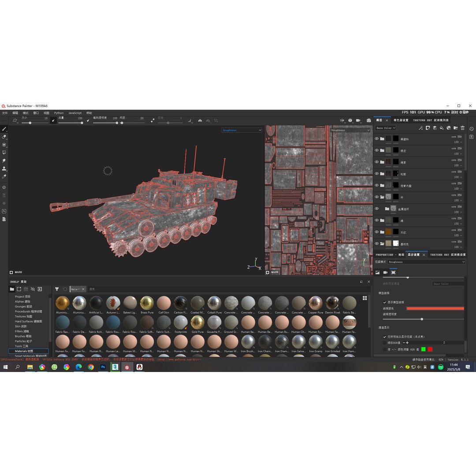Open the 3D viewport Roughness channel dropdown
Viewport: 476px width, 476px height.
[242, 130]
